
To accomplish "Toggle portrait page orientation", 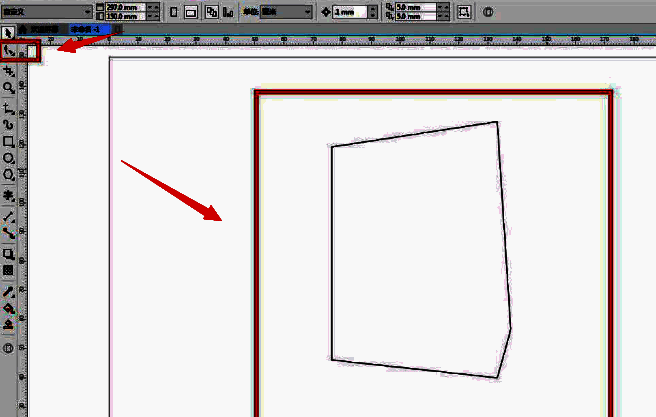I will pos(176,12).
